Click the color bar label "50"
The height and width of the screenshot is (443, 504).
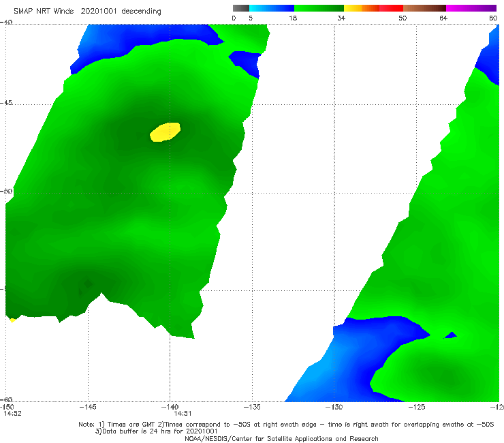(x=403, y=18)
